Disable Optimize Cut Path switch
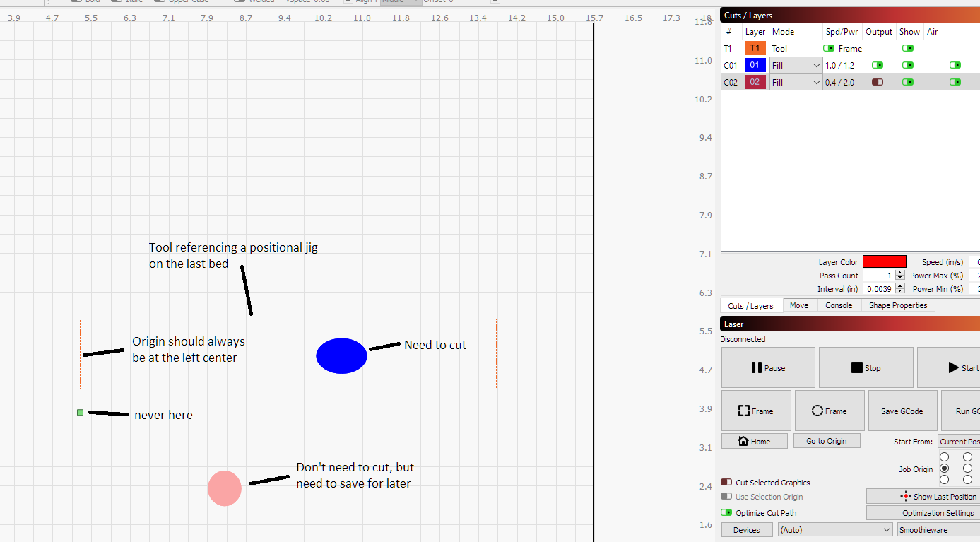980x542 pixels. (726, 512)
